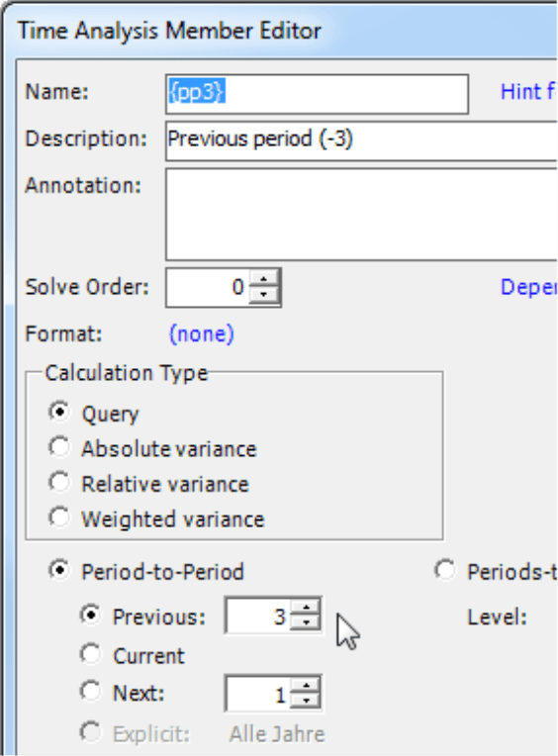
Task: Click inside the Annotation text area
Action: click(361, 214)
